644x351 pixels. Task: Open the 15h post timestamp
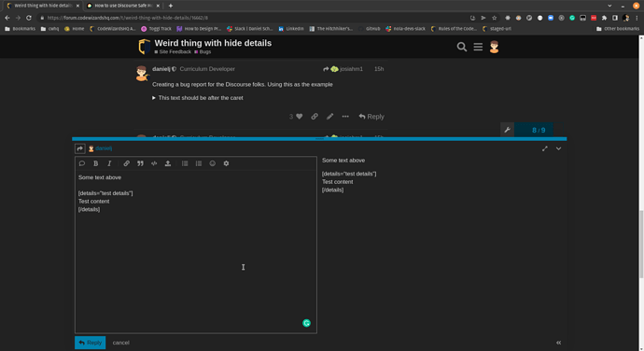pos(379,69)
